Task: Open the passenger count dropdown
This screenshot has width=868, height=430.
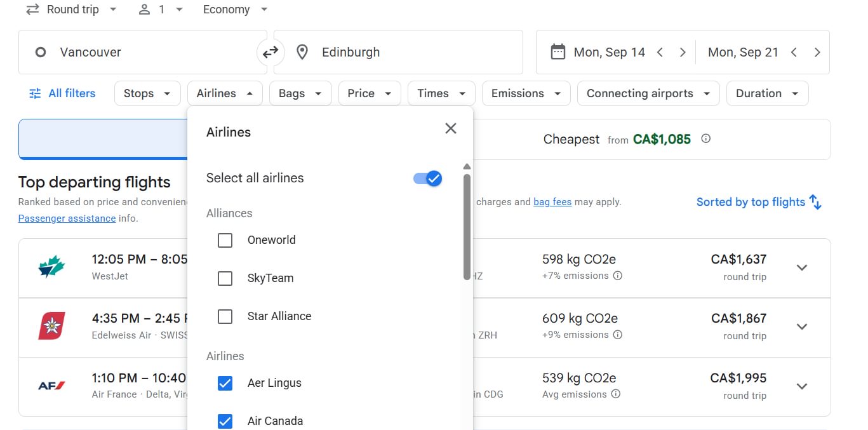Action: pyautogui.click(x=161, y=10)
